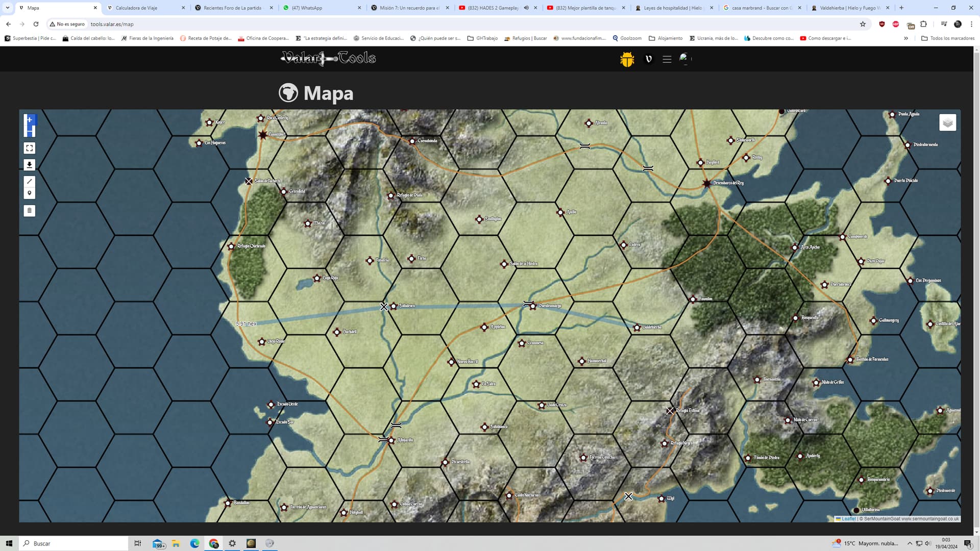Click the trash delete layers button
This screenshot has height=551, width=980.
30,210
